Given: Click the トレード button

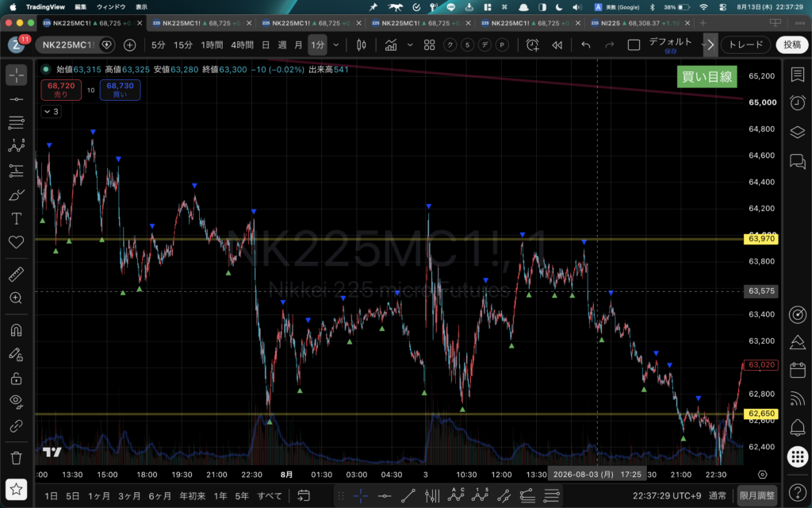Looking at the screenshot, I should (745, 45).
